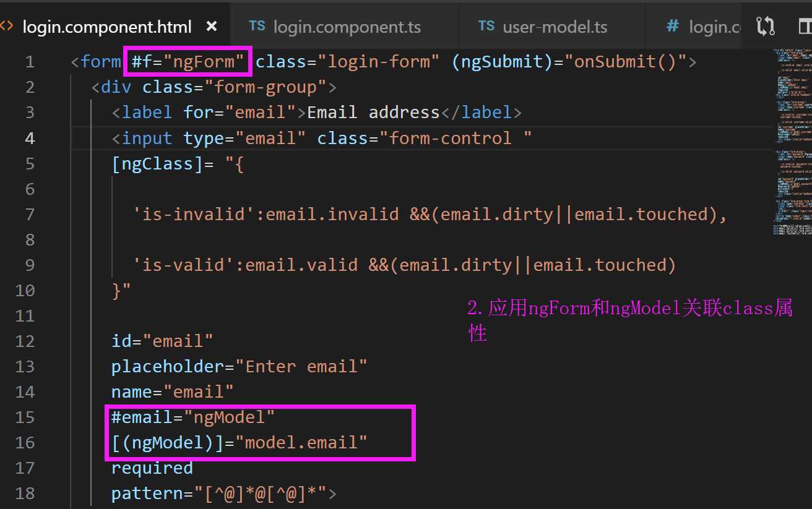Click the id="email" attribute on line 12
This screenshot has height=509, width=812.
coord(162,341)
